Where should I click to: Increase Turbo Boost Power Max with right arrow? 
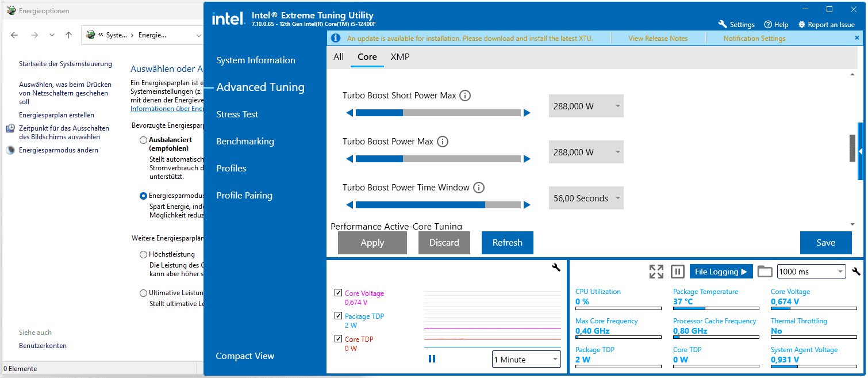pos(527,159)
